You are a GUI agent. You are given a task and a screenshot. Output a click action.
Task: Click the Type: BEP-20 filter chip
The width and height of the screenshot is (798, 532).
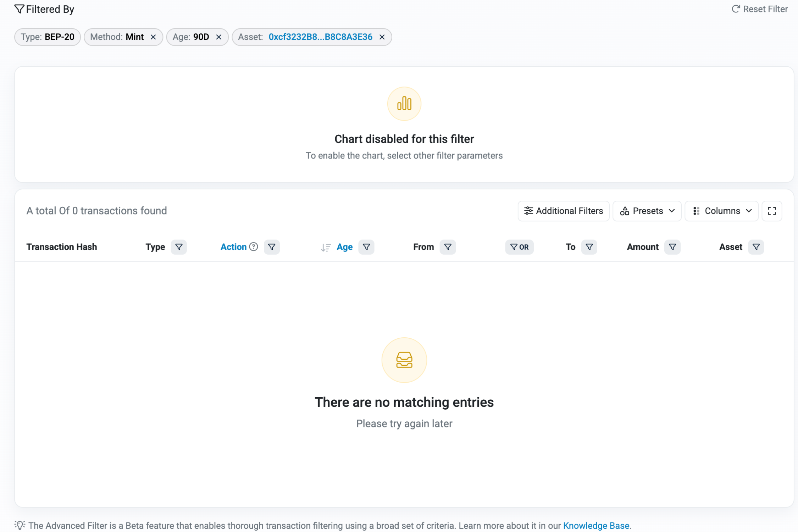48,37
